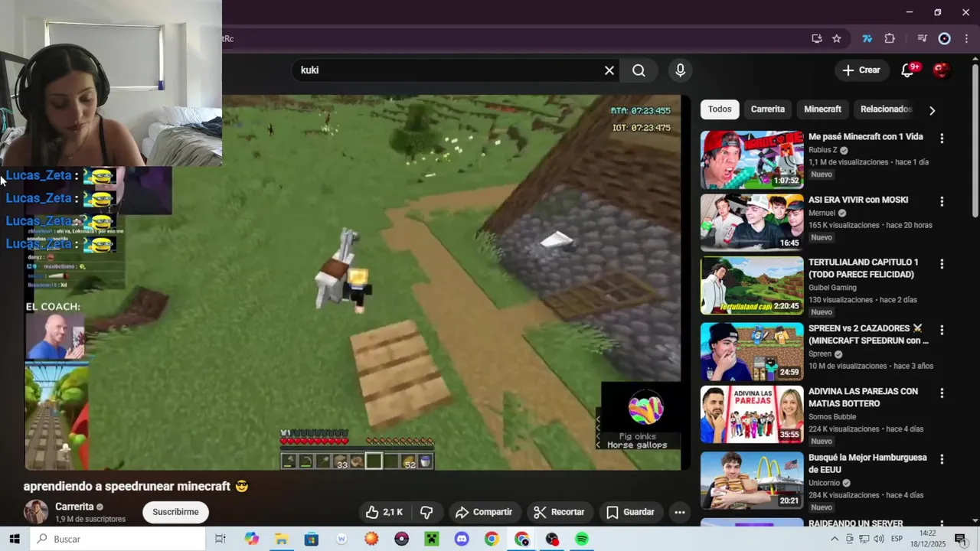Open Copilot from taskbar
The image size is (980, 551).
252,539
